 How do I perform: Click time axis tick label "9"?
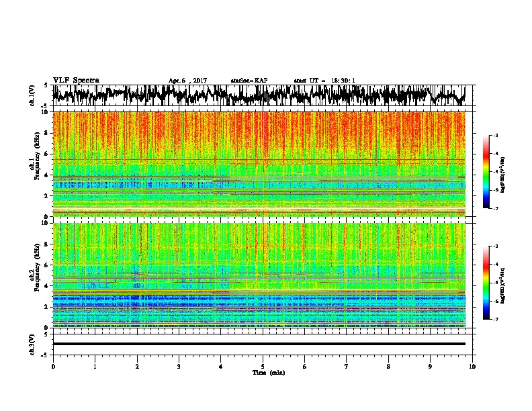point(430,367)
